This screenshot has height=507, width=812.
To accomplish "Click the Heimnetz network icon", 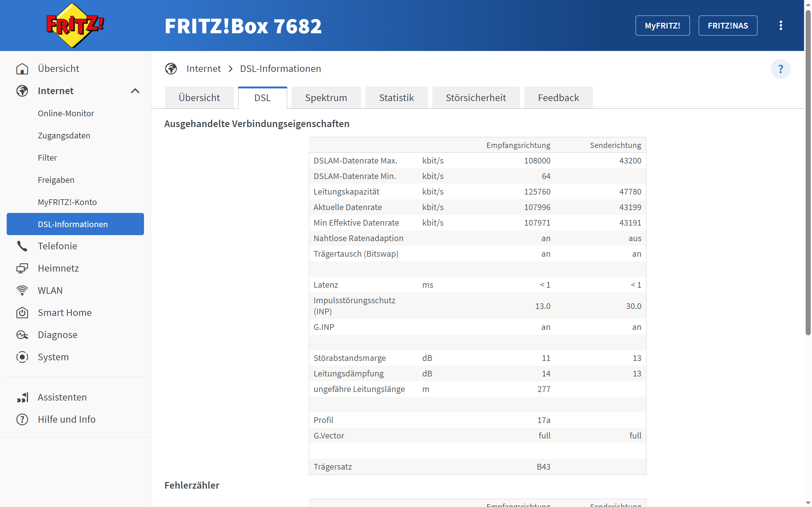I will (22, 268).
